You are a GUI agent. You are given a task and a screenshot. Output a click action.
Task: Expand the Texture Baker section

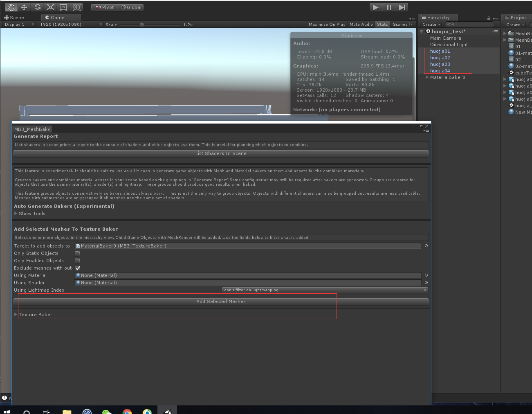(x=16, y=315)
